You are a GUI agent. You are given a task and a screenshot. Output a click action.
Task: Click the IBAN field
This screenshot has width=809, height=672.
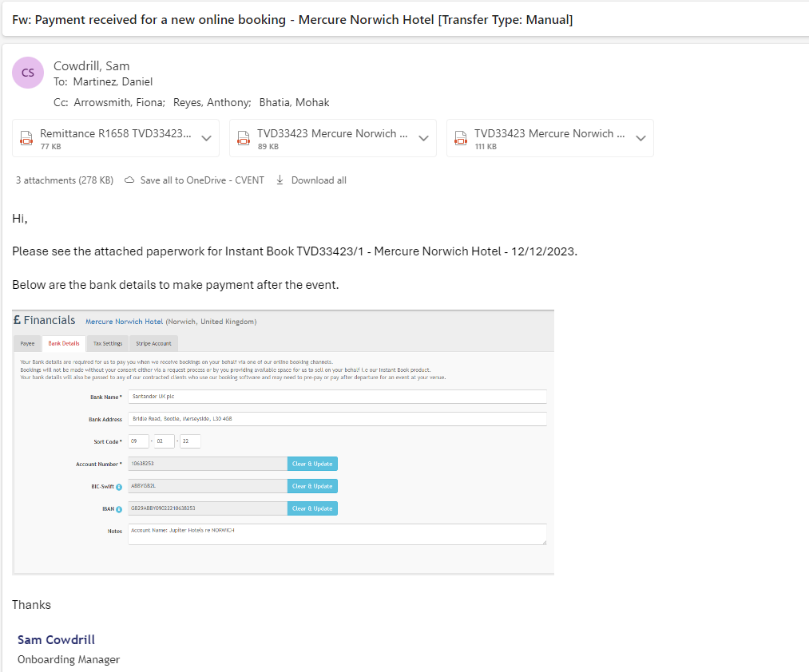point(208,508)
